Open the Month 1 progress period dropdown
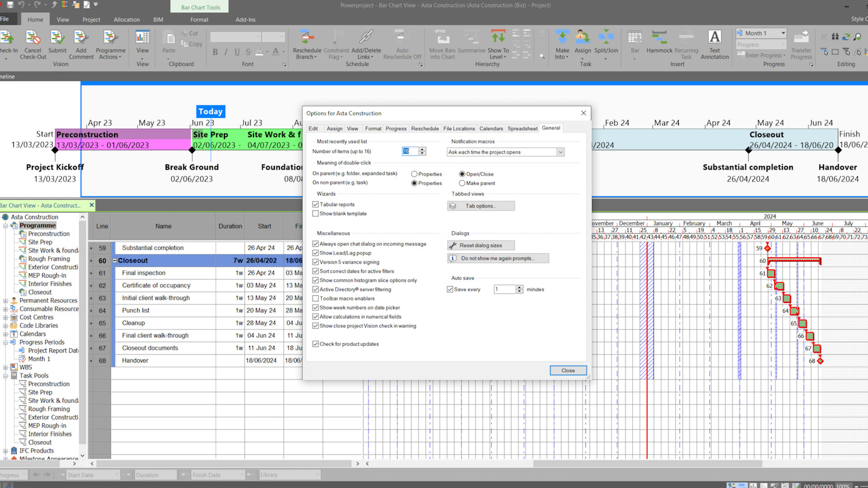 tap(784, 33)
